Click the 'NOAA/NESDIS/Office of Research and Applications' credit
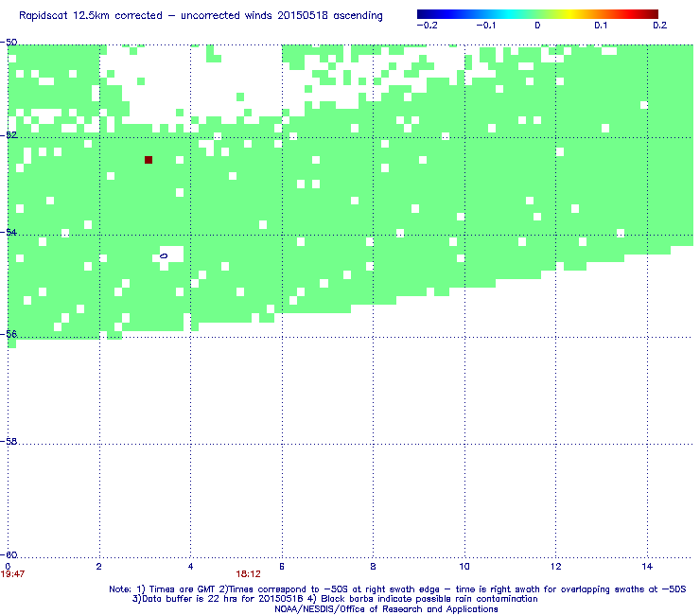Viewport: 700px width, 615px height. pos(386,609)
